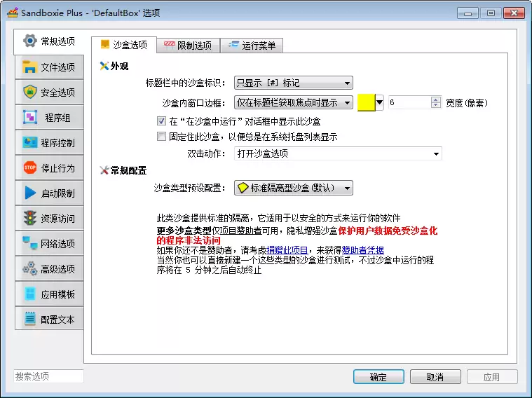This screenshot has width=532, height=398.
Task: Click the tools icon beside 外观 heading
Action: click(x=104, y=66)
